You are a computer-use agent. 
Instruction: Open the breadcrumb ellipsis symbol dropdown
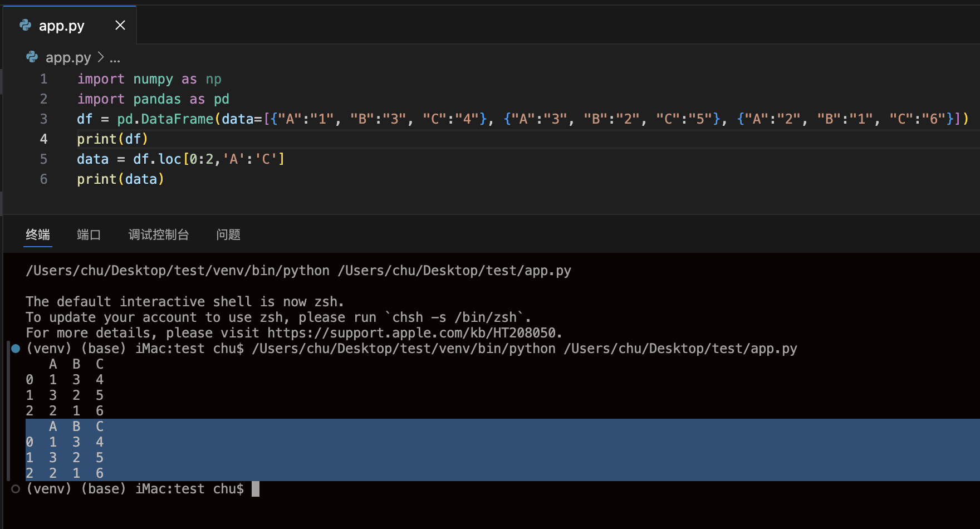tap(115, 58)
